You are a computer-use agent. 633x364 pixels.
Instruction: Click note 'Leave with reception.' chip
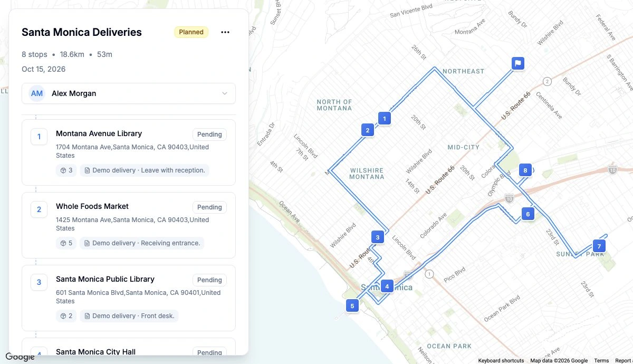coord(145,170)
